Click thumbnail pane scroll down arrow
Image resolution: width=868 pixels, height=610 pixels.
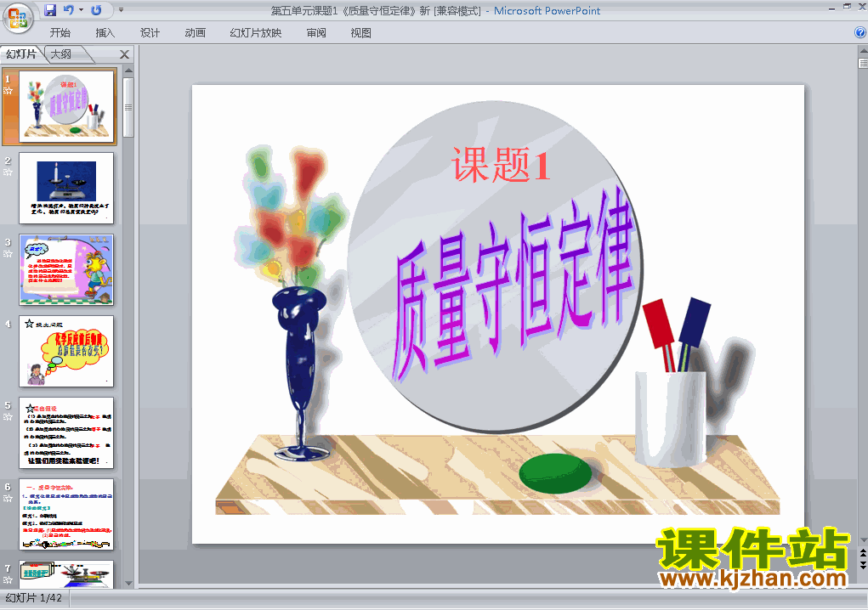(x=128, y=584)
